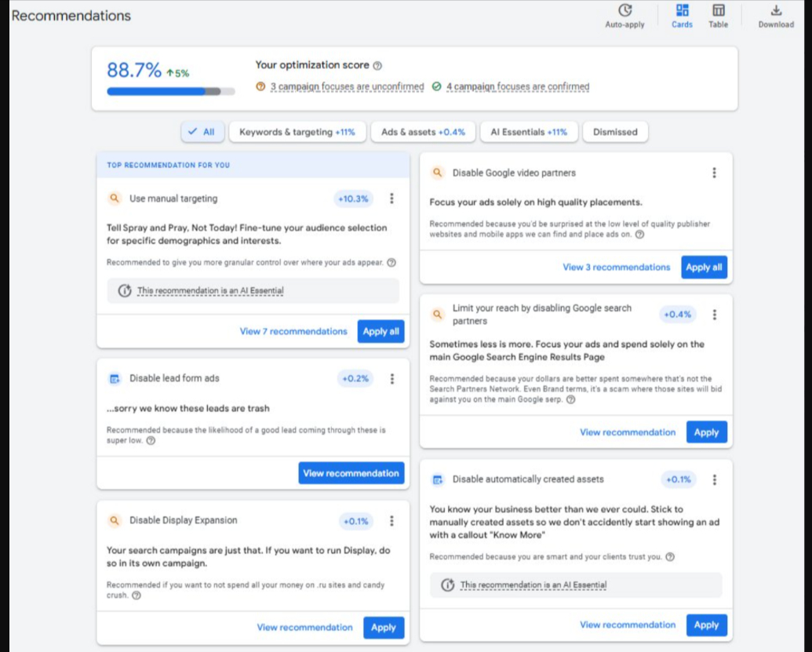
Task: Open View 7 recommendations link
Action: tap(293, 331)
